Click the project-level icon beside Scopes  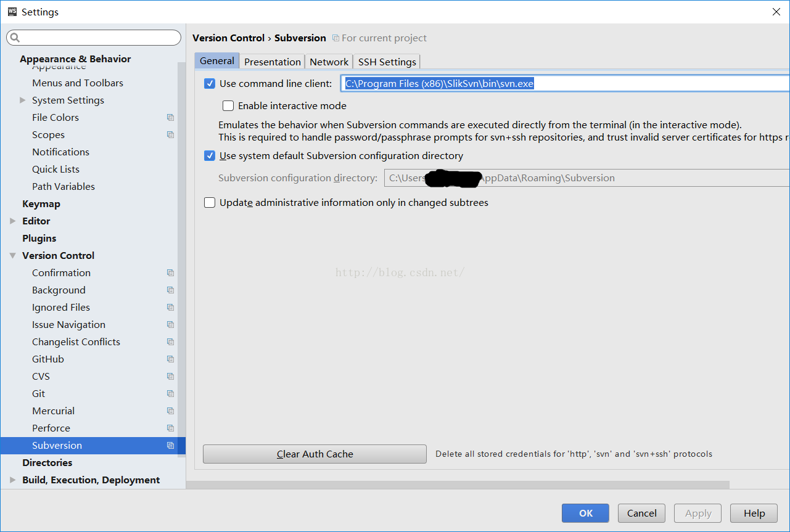coord(170,135)
